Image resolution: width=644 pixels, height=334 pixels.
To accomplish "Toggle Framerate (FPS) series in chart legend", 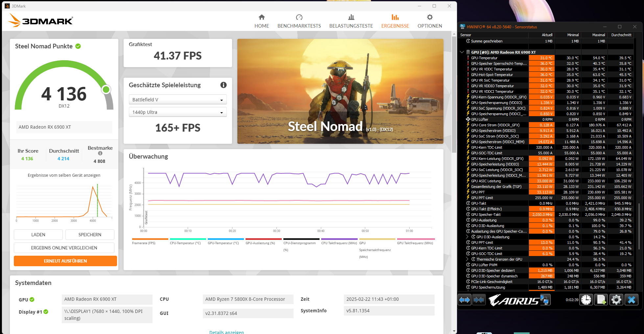I will pos(150,242).
